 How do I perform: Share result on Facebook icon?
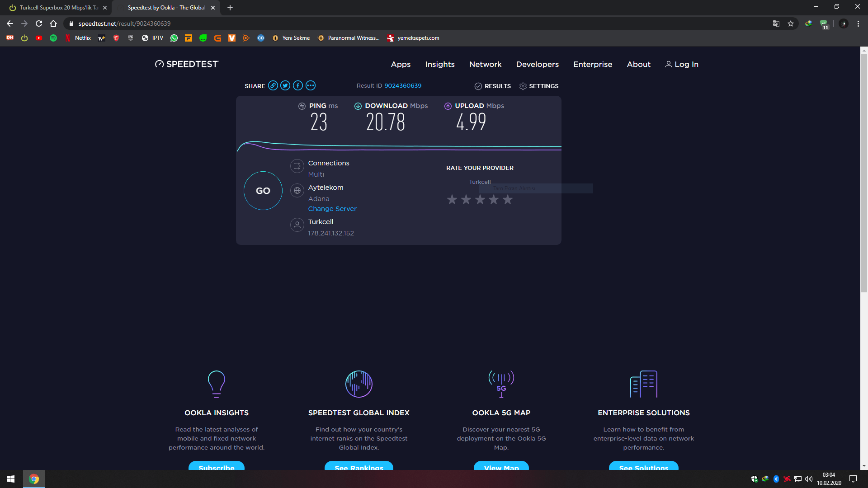(x=298, y=86)
